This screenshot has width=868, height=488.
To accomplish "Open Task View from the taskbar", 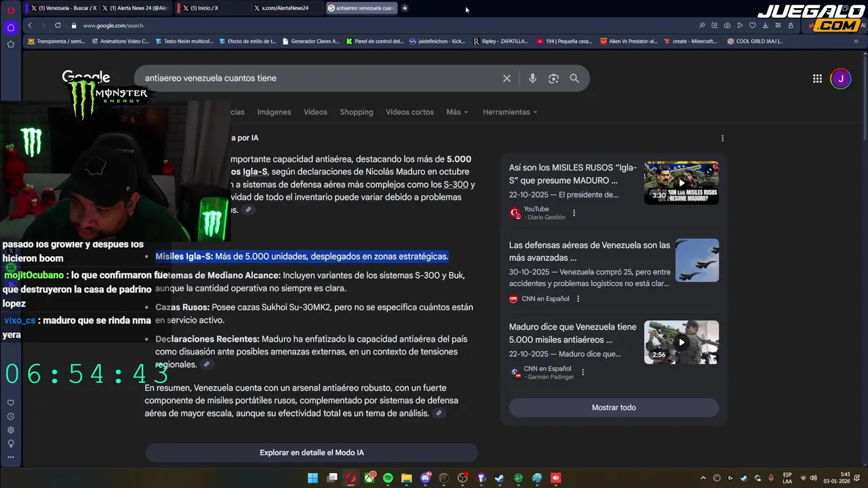I will 332,478.
